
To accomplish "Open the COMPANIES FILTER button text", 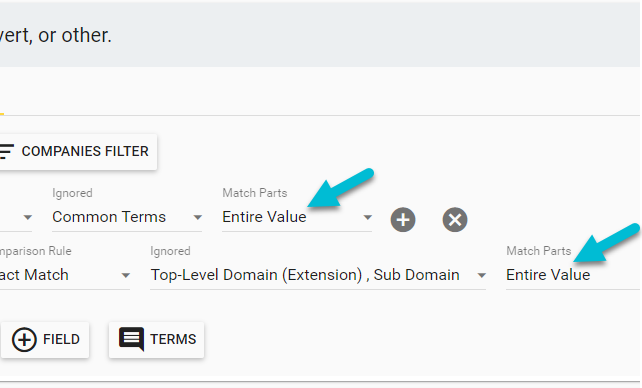I will click(x=85, y=151).
